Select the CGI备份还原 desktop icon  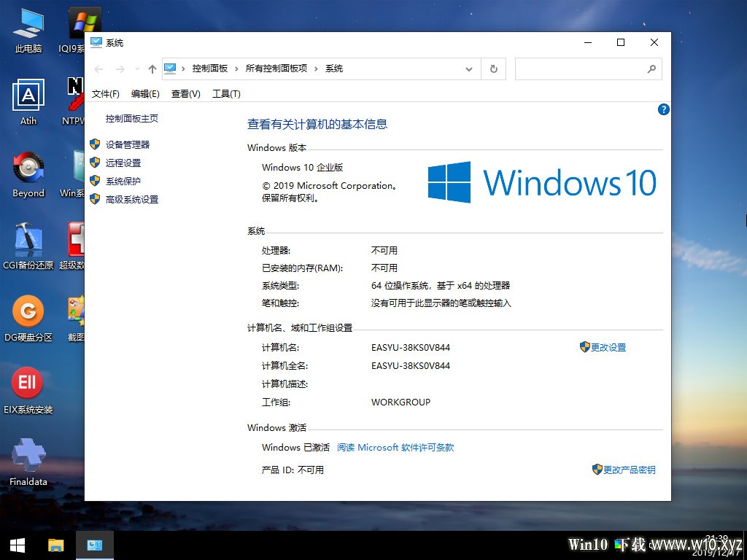(28, 246)
